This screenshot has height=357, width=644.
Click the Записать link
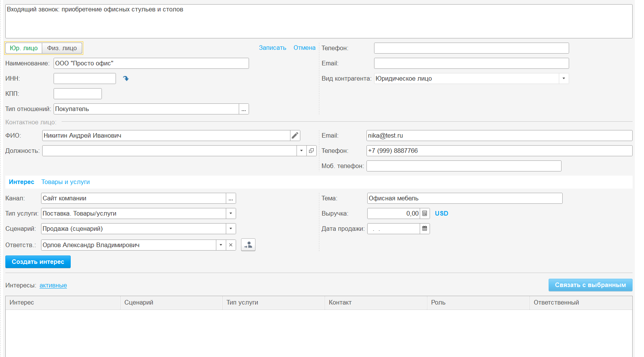click(272, 48)
